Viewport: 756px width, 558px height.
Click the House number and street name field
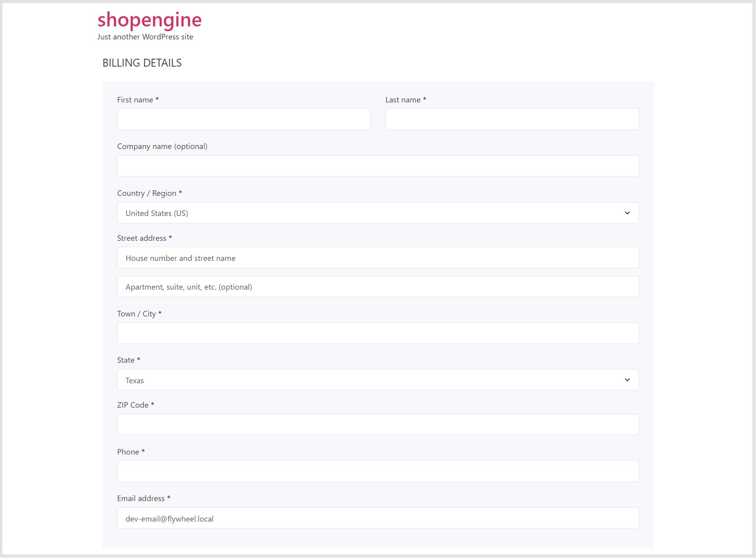(x=378, y=257)
